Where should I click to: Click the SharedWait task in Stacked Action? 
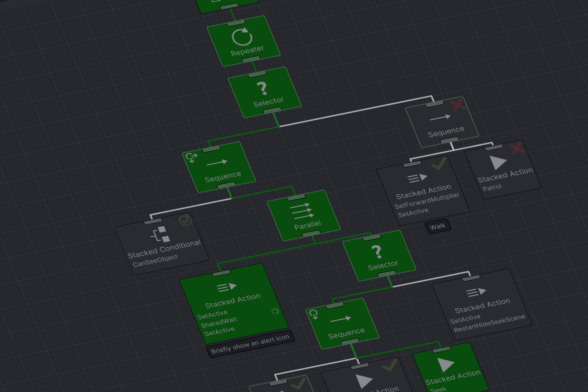(219, 322)
